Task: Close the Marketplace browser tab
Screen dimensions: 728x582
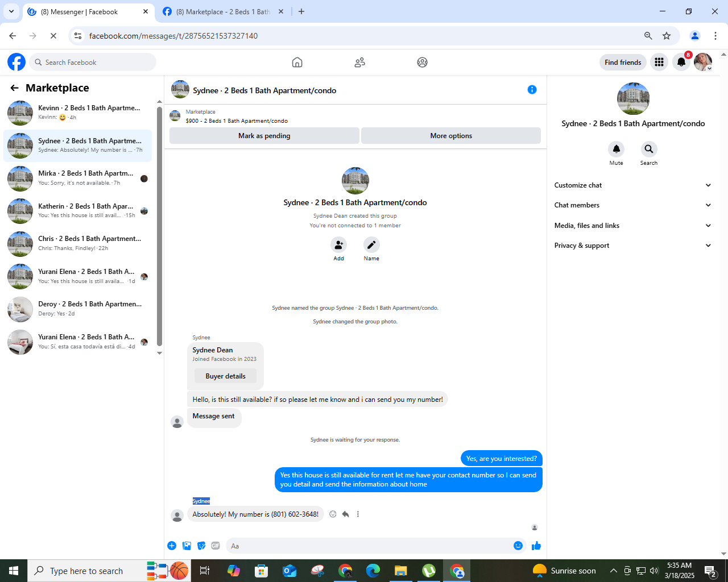Action: (x=281, y=11)
